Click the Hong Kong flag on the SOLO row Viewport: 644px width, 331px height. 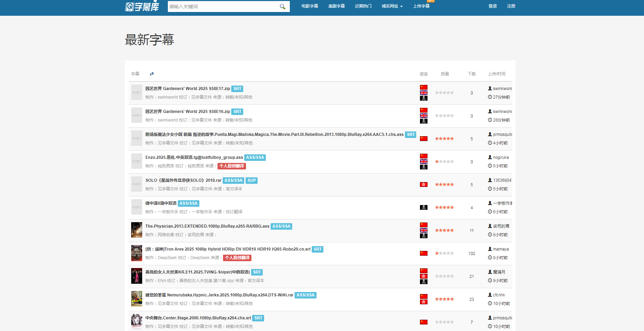(x=424, y=184)
